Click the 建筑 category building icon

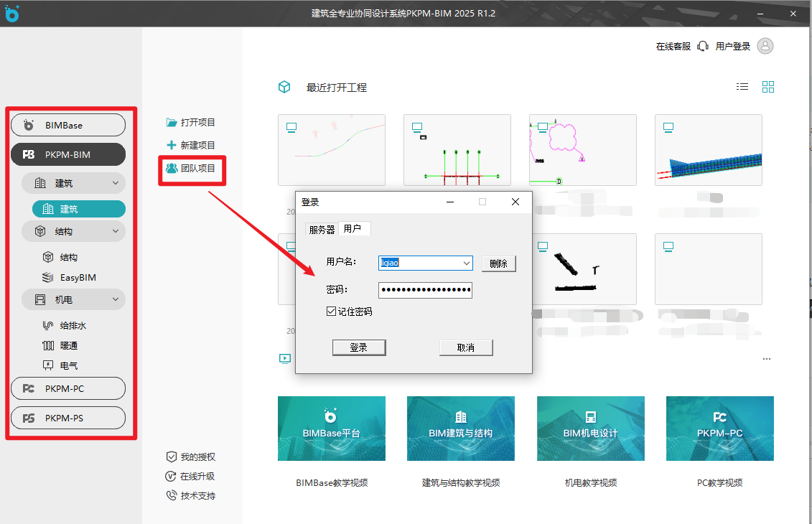[40, 183]
